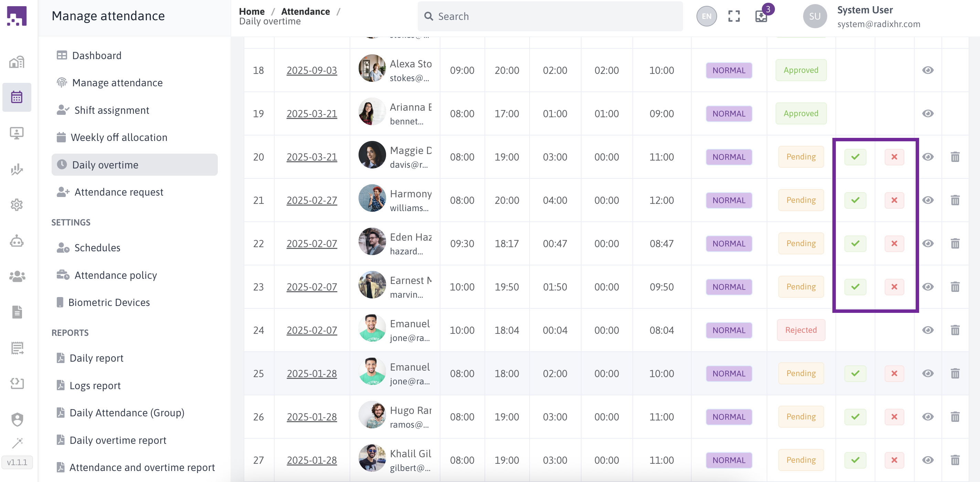Open the 2025-09-03 date link

tap(311, 70)
